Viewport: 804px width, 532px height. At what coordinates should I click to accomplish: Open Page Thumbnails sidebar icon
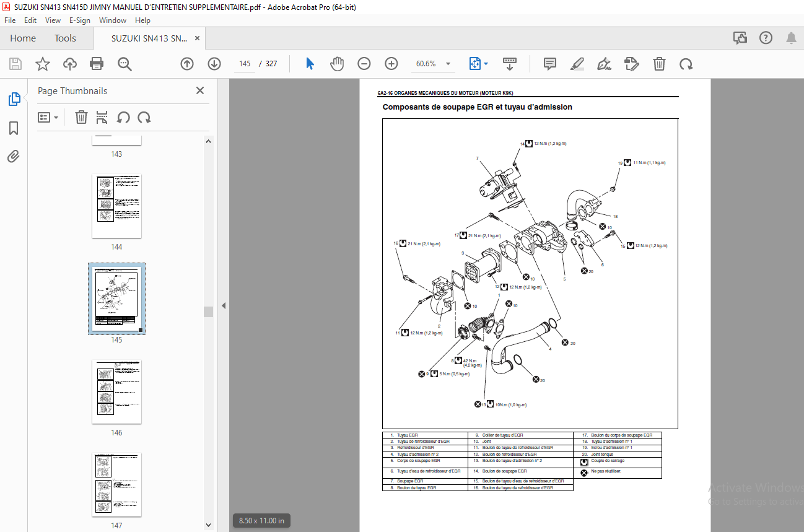[14, 98]
